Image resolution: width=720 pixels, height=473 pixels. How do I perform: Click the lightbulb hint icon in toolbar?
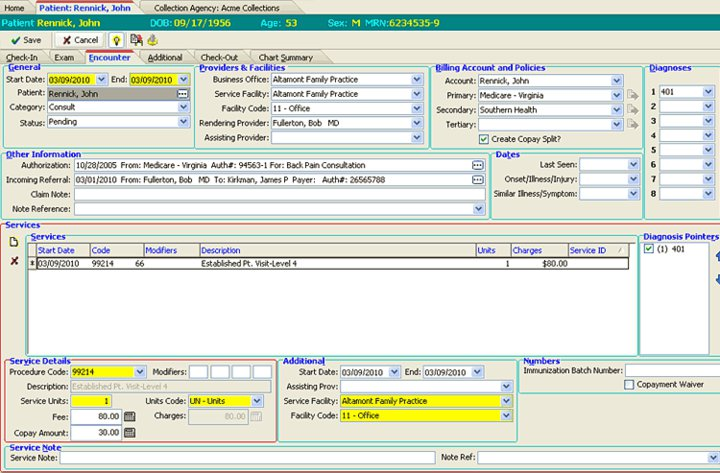click(116, 40)
